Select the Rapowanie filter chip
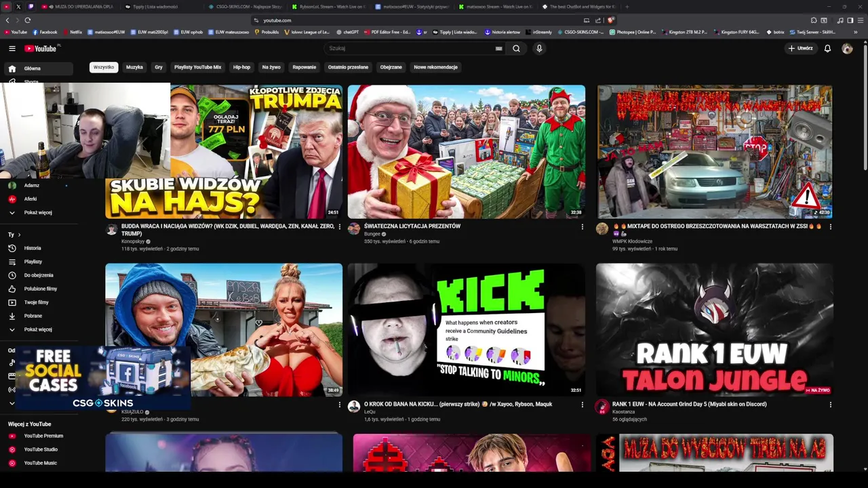This screenshot has height=488, width=868. [304, 67]
